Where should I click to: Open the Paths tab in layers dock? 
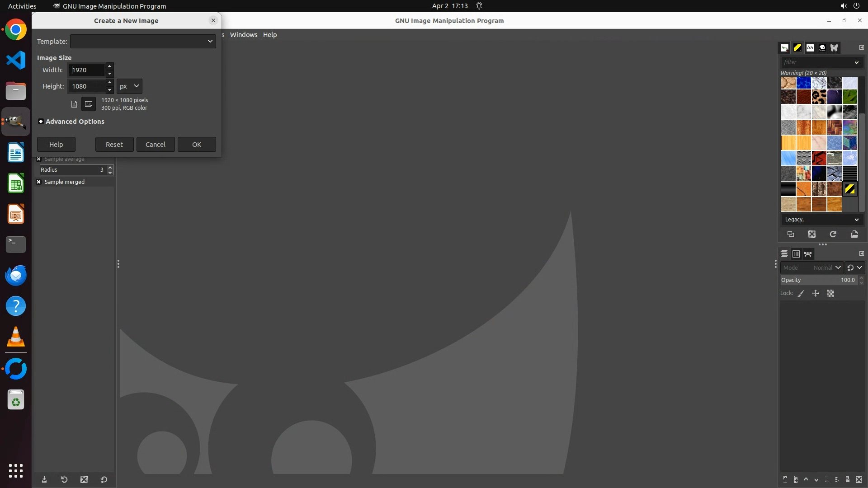pyautogui.click(x=808, y=254)
